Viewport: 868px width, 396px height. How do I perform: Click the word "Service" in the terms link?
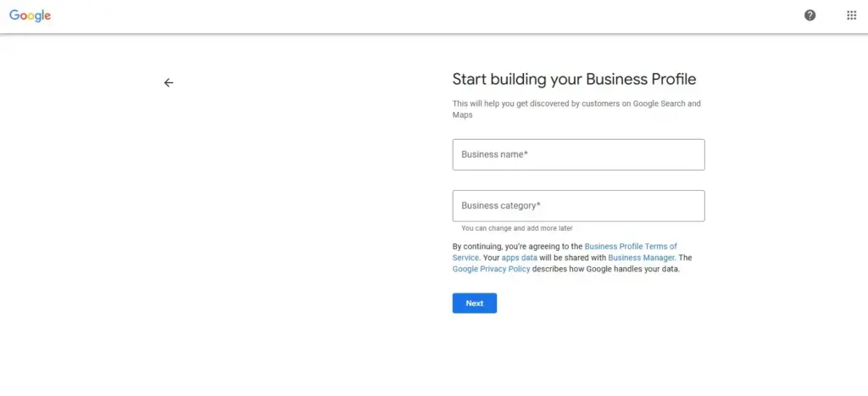(x=465, y=258)
